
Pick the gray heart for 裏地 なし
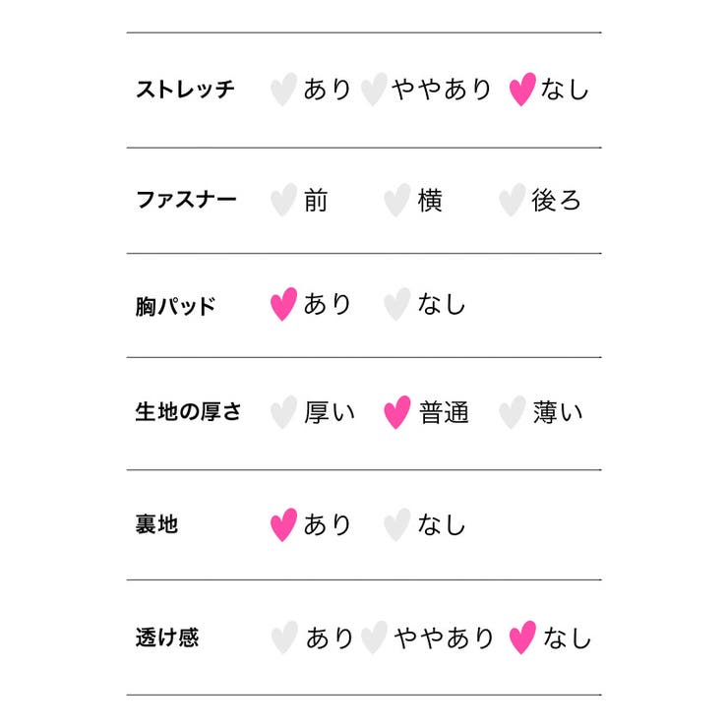pyautogui.click(x=397, y=524)
